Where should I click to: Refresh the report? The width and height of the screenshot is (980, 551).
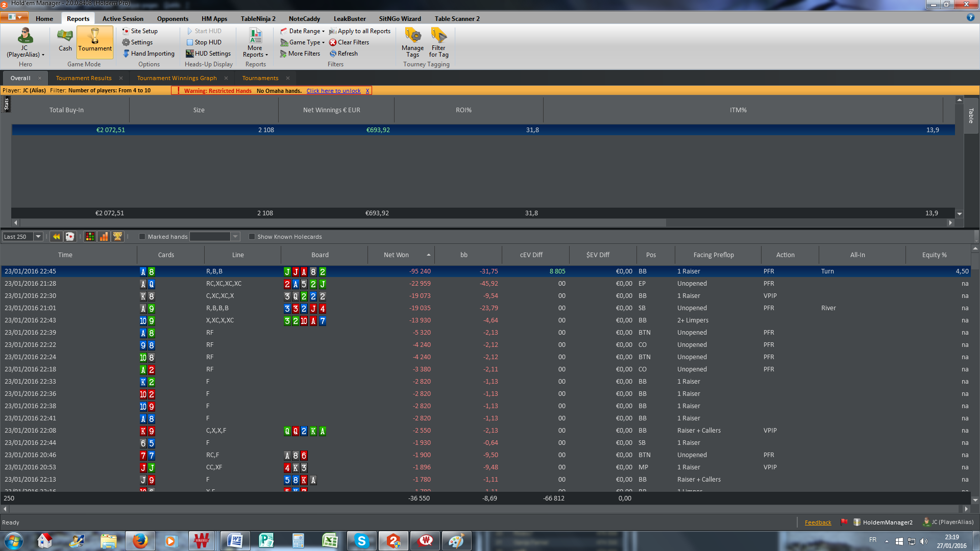pyautogui.click(x=344, y=54)
